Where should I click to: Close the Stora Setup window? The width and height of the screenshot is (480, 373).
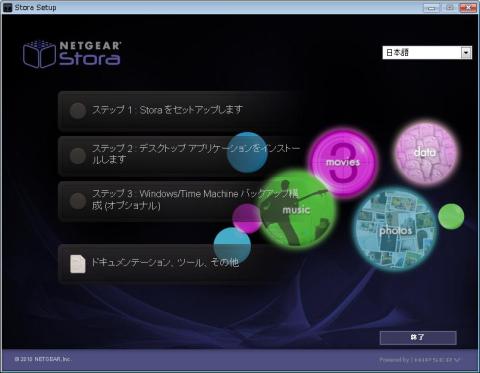(x=468, y=7)
